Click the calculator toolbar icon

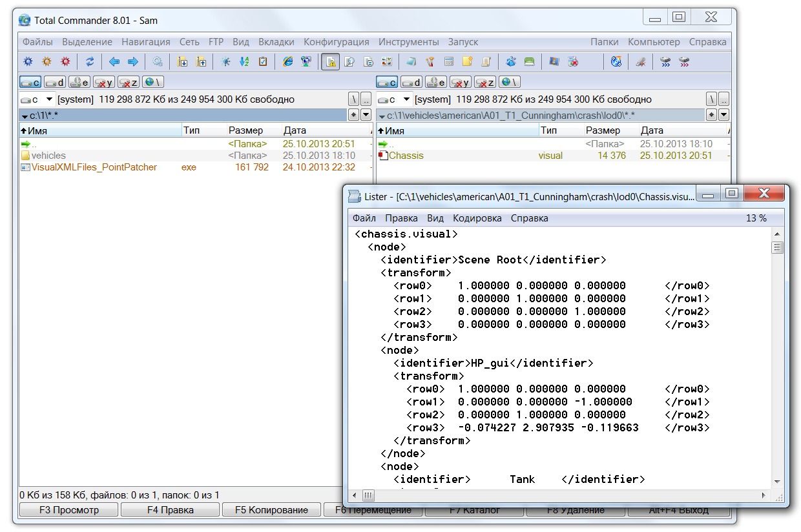[449, 62]
